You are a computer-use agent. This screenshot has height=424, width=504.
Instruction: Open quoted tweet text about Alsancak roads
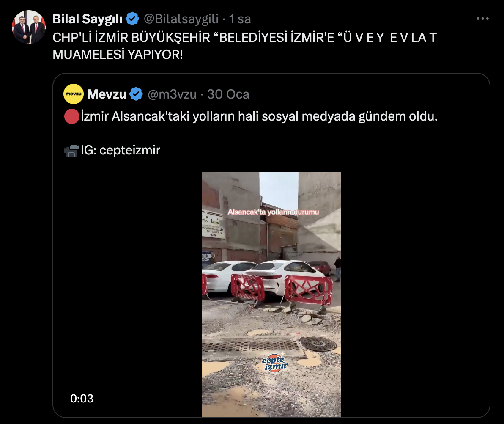point(259,117)
